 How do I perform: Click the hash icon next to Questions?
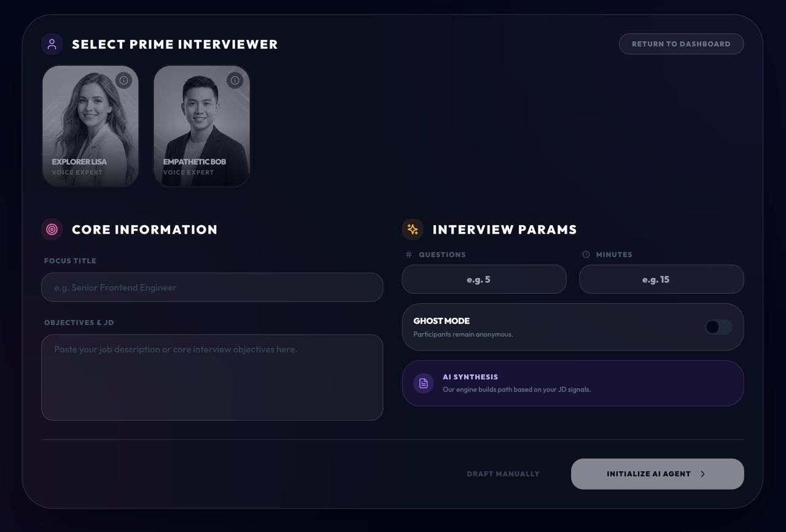[x=409, y=255]
